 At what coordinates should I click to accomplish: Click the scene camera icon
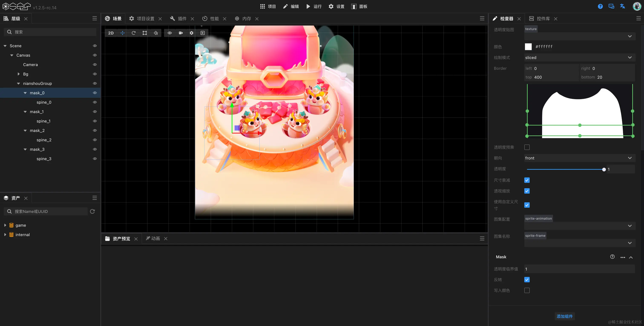pos(181,33)
